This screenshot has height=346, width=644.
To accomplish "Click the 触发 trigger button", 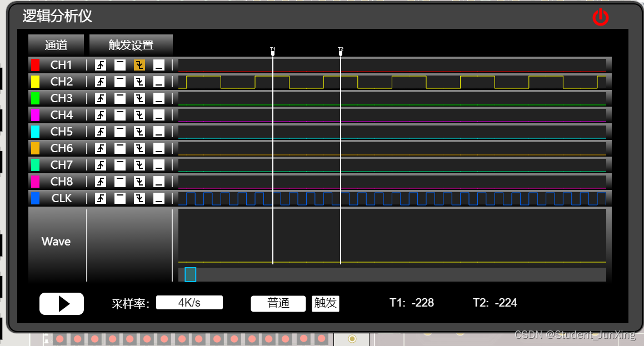I will [326, 303].
